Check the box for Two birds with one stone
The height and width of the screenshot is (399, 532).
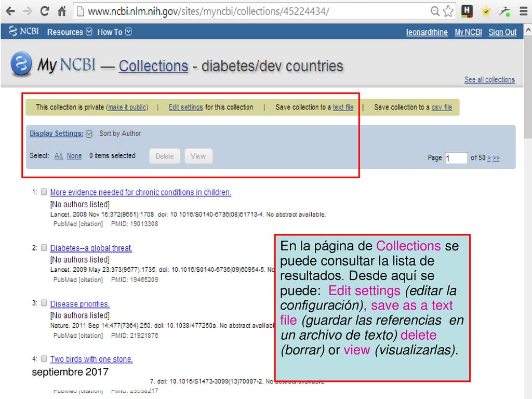tap(44, 358)
